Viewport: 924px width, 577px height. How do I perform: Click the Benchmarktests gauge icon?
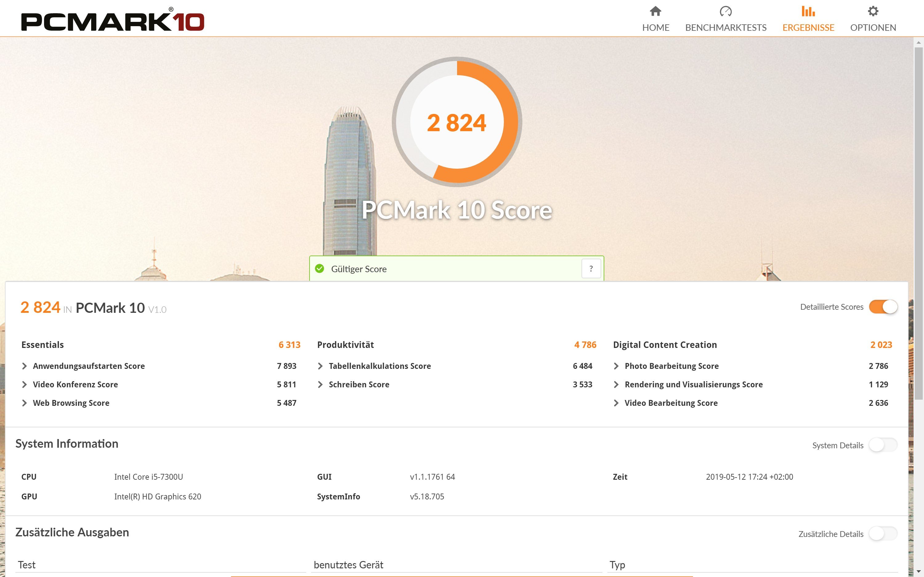coord(726,11)
